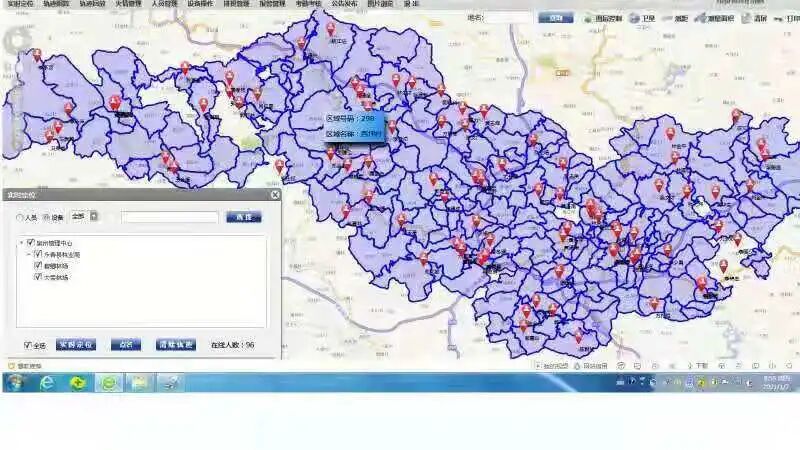Click the taskbar clock and date
800x450 pixels.
point(777,383)
